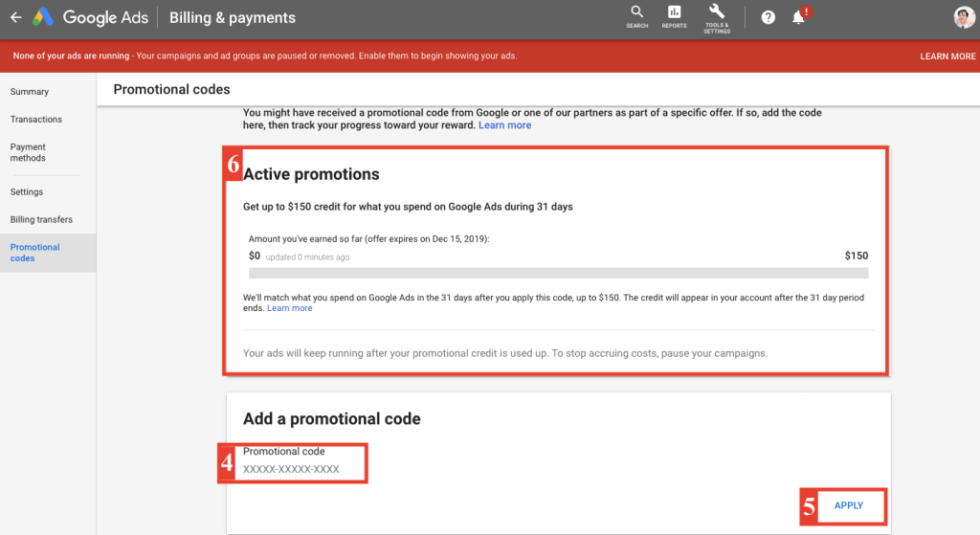Image resolution: width=980 pixels, height=535 pixels.
Task: Open Transactions in the sidebar
Action: point(36,119)
